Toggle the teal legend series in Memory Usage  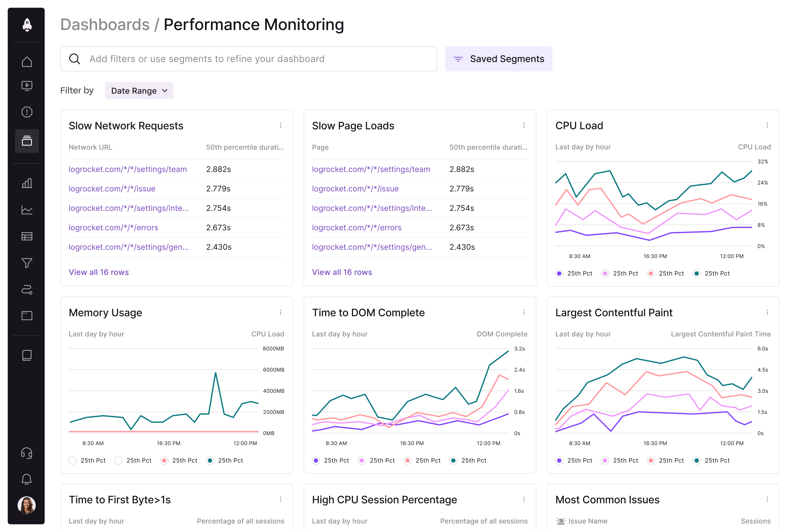click(210, 460)
